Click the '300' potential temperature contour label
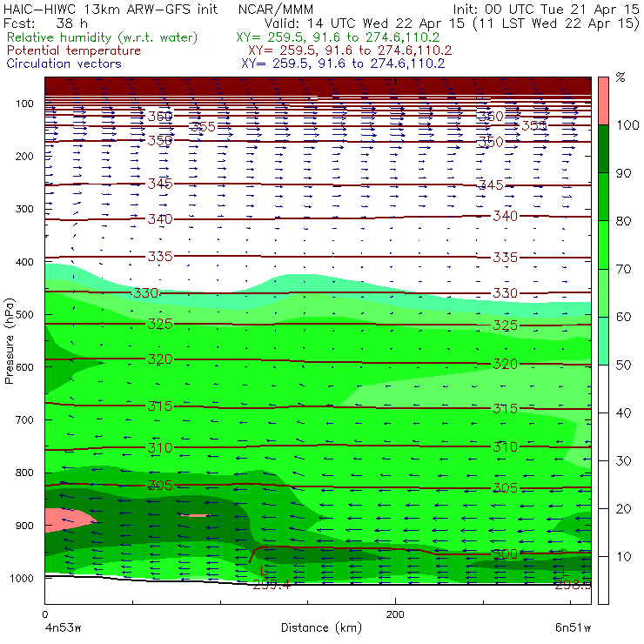 coord(505,554)
